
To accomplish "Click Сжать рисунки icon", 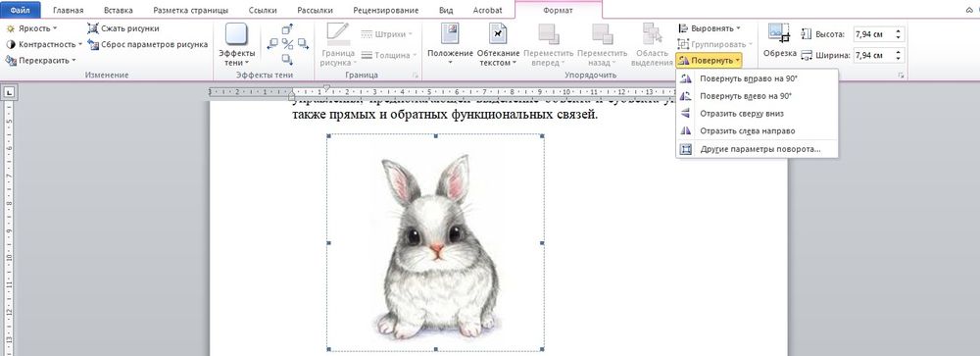I will pyautogui.click(x=93, y=28).
